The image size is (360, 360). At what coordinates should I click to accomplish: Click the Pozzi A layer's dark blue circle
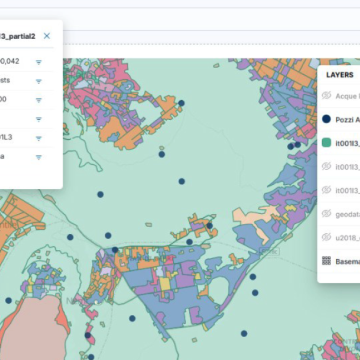[x=326, y=119]
